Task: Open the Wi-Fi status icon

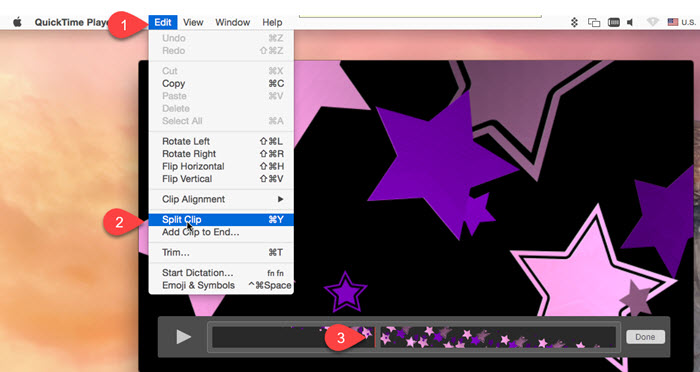Action: (652, 22)
